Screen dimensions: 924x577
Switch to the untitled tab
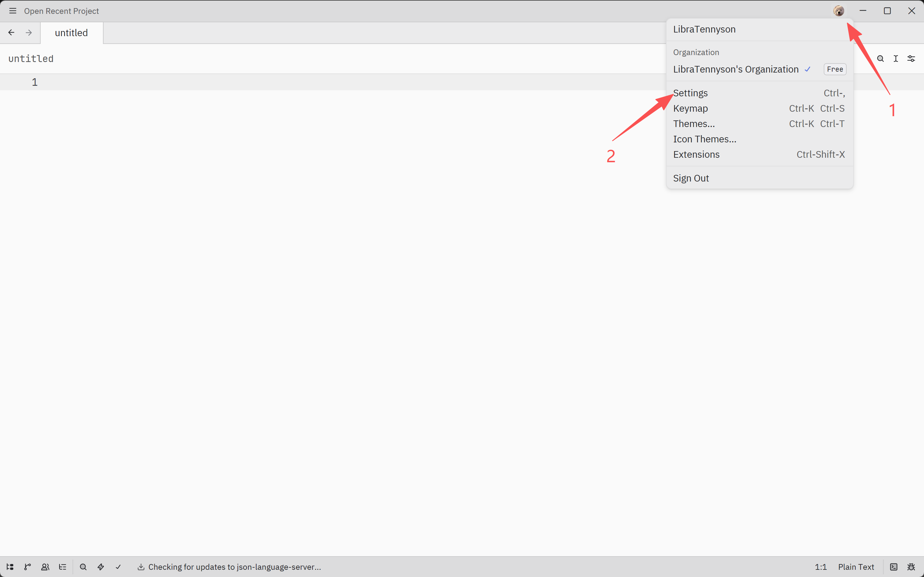[71, 33]
